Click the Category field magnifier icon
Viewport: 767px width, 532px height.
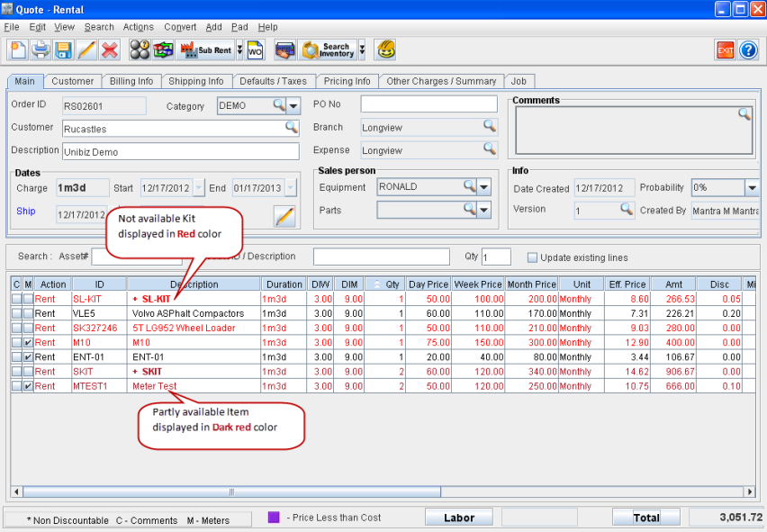(x=279, y=104)
